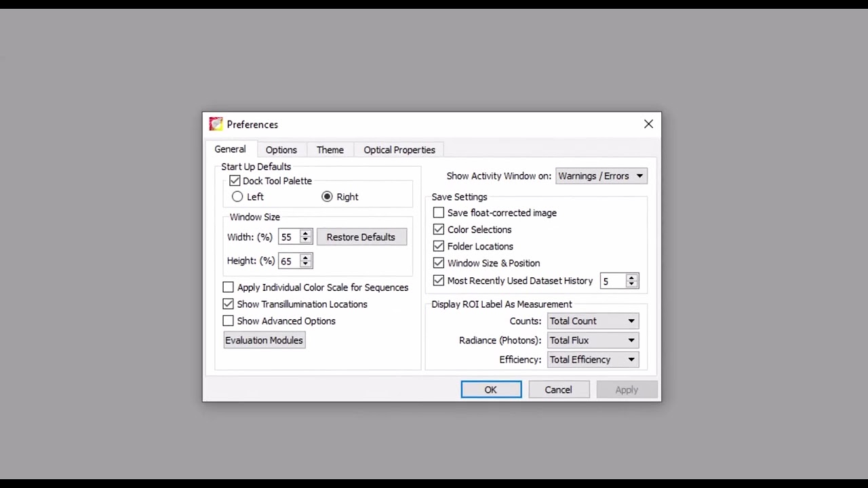Open the Optical Properties tab
This screenshot has width=868, height=488.
coord(399,150)
